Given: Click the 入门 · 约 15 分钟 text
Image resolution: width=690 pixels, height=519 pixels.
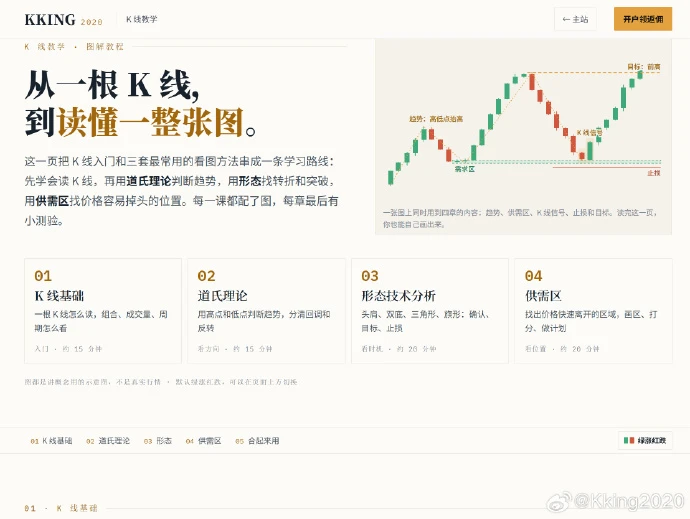Looking at the screenshot, I should click(68, 349).
